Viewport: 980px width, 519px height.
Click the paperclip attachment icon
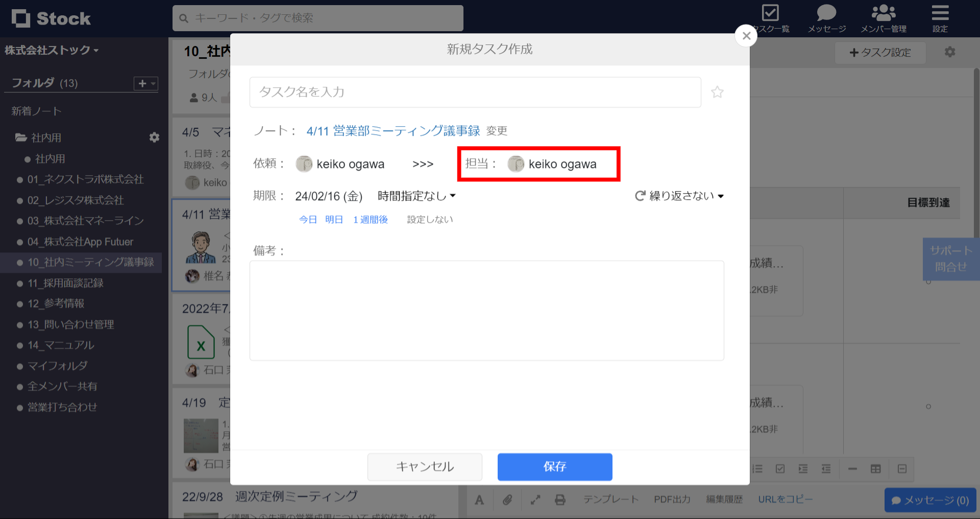tap(508, 500)
